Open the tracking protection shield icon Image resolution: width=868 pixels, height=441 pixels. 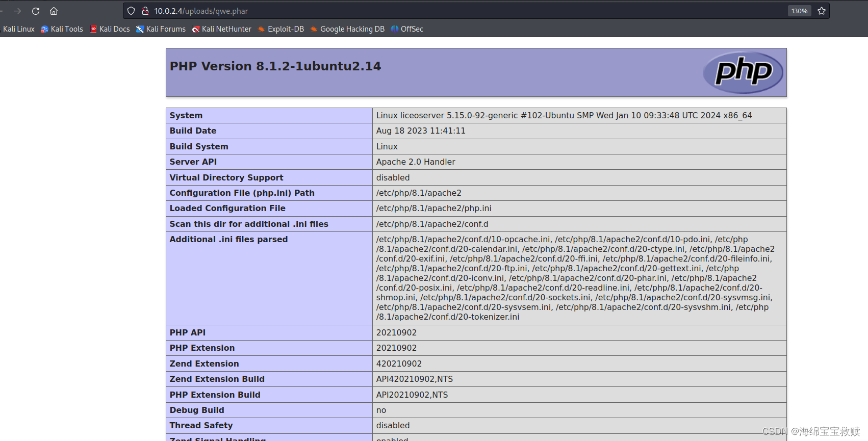[x=131, y=11]
